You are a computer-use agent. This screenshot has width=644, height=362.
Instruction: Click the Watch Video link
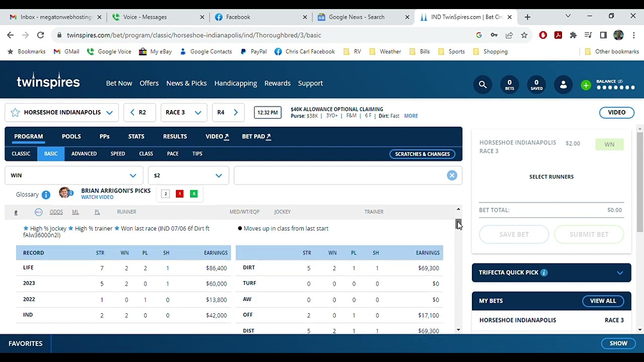coord(97,197)
